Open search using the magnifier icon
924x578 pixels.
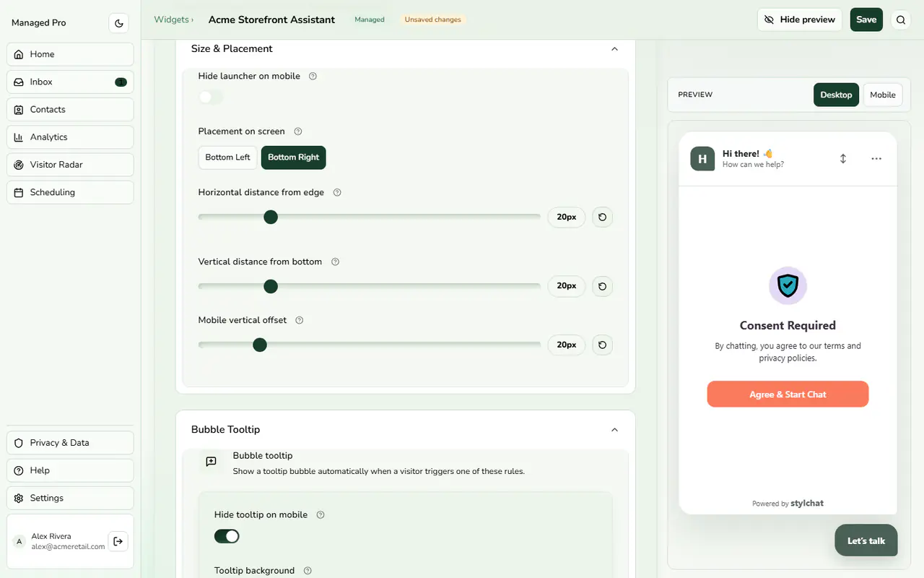901,20
